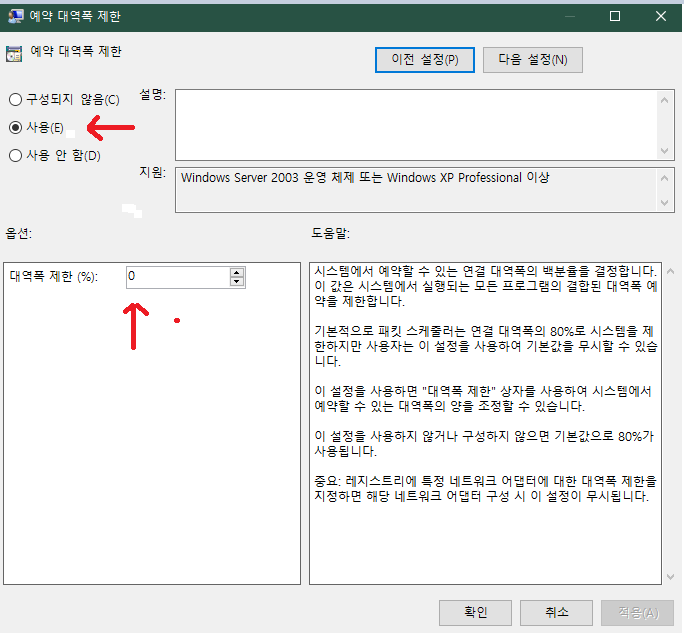The image size is (684, 633).
Task: Maximize the 예약 대역폭 제한 window
Action: coord(615,16)
